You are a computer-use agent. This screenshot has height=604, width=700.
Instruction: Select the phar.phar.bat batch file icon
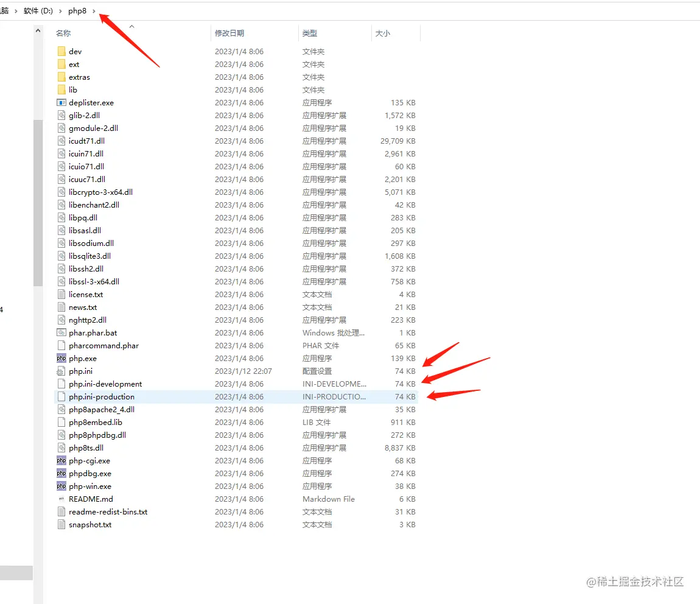61,332
